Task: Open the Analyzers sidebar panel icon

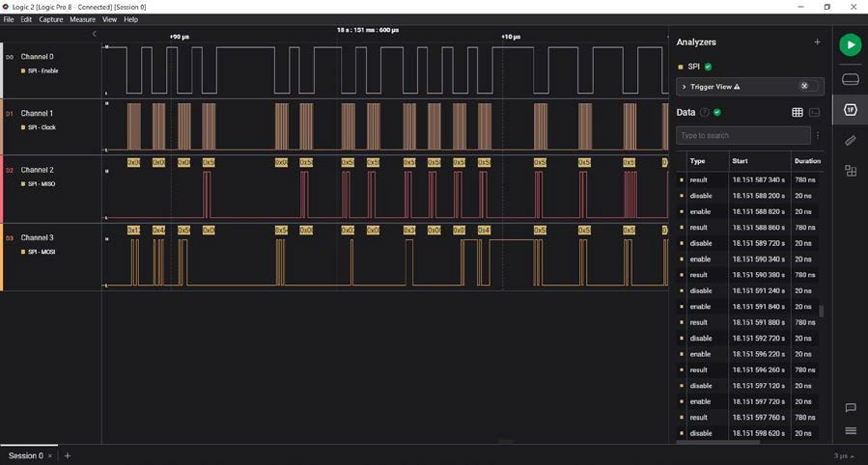Action: [850, 110]
